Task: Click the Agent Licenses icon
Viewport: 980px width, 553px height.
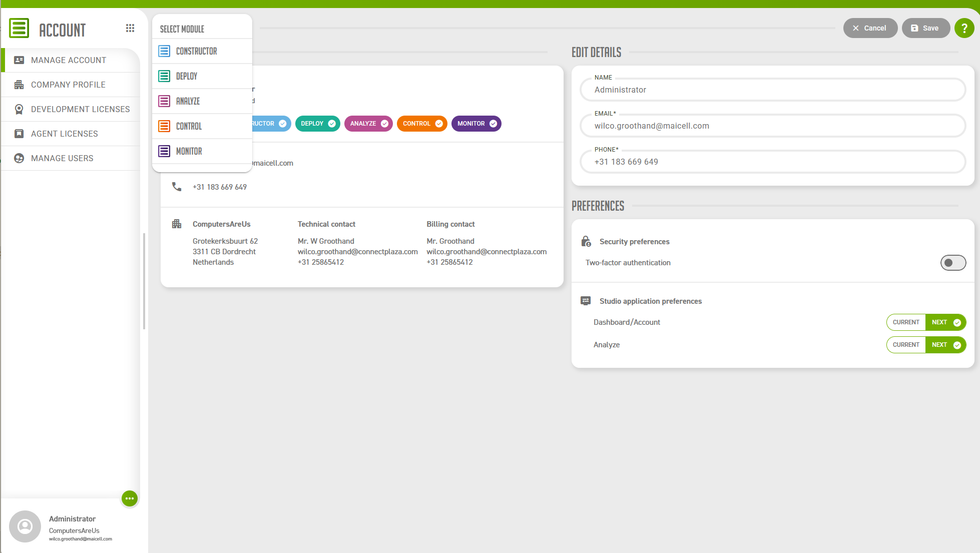Action: coord(19,134)
